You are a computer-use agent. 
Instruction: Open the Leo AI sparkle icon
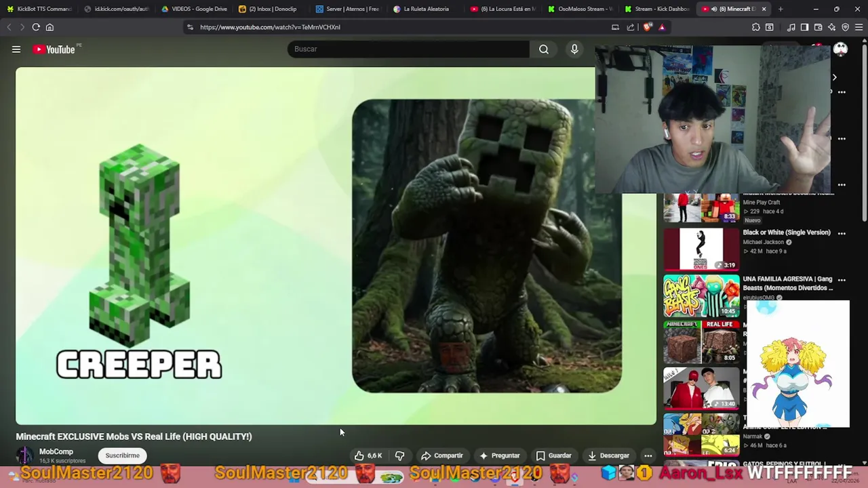coord(832,27)
